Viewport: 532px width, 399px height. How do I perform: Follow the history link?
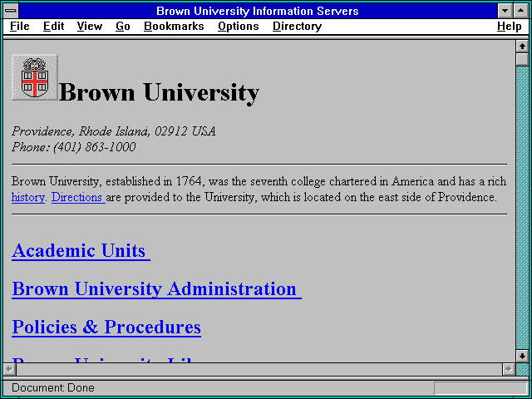click(27, 197)
